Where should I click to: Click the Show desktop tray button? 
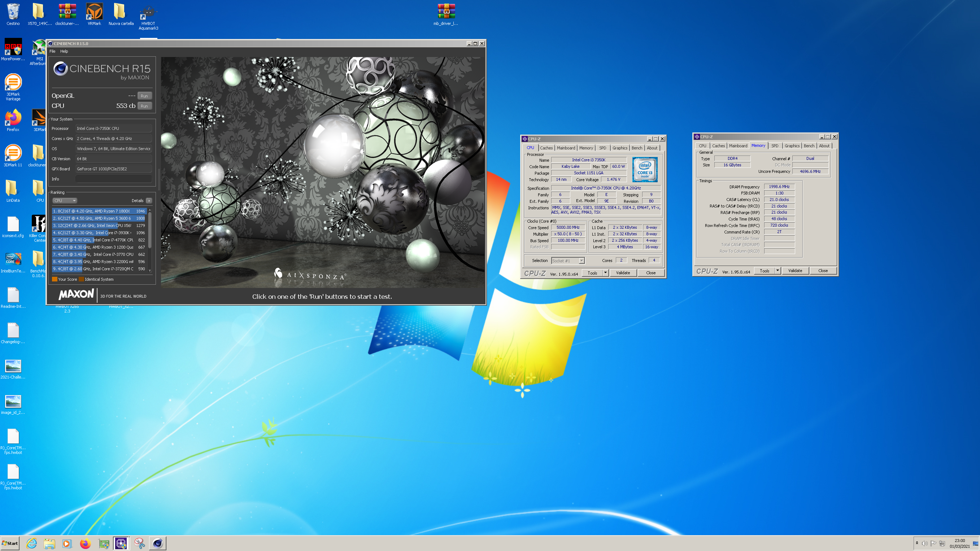(975, 543)
